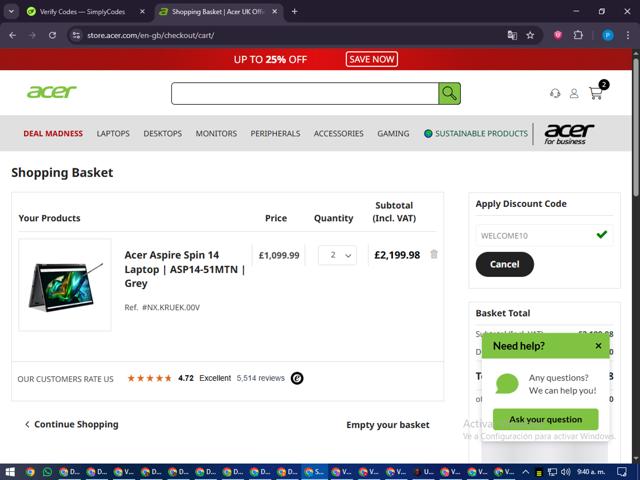Click the £1,099.99 price value
640x480 pixels.
(279, 256)
